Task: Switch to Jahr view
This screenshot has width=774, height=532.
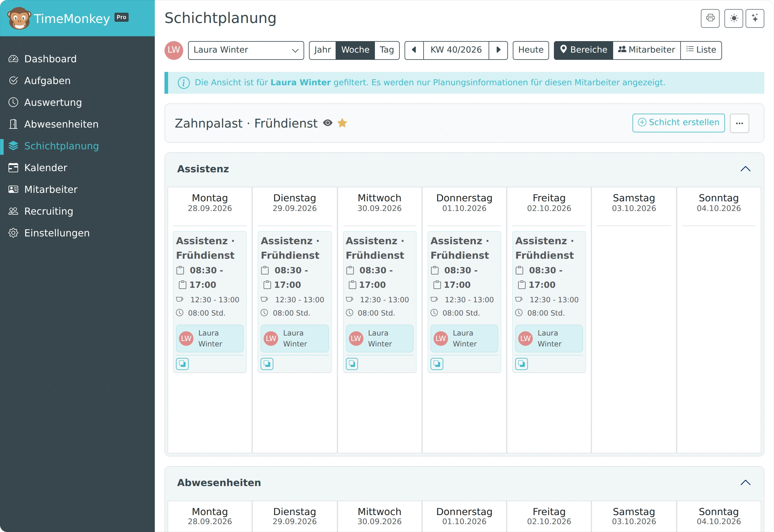Action: pyautogui.click(x=322, y=50)
